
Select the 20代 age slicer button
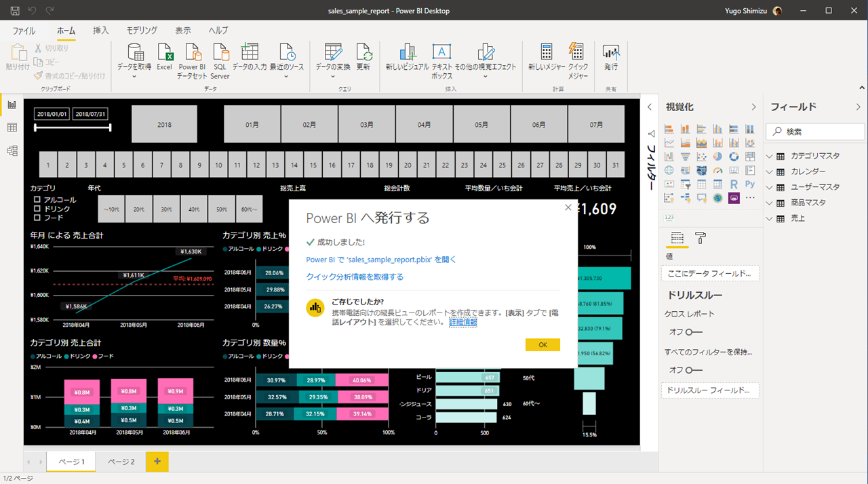(139, 209)
